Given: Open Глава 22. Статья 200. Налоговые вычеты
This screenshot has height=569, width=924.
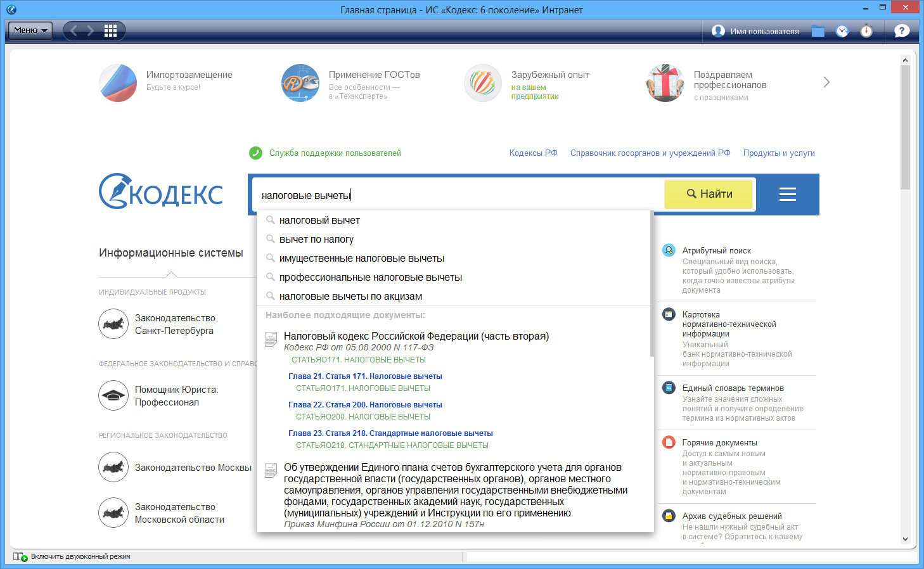Looking at the screenshot, I should click(365, 405).
